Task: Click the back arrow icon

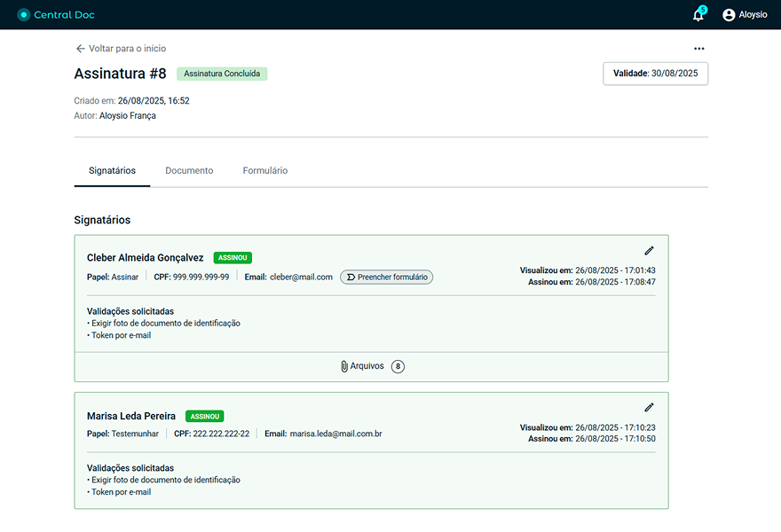Action: (x=80, y=49)
